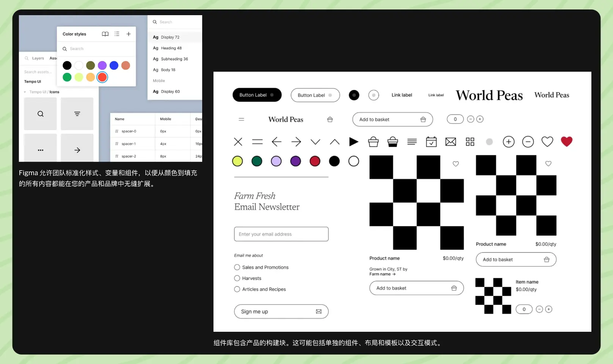Switch to the Layers tab
Viewport: 613px width, 364px height.
pyautogui.click(x=38, y=58)
